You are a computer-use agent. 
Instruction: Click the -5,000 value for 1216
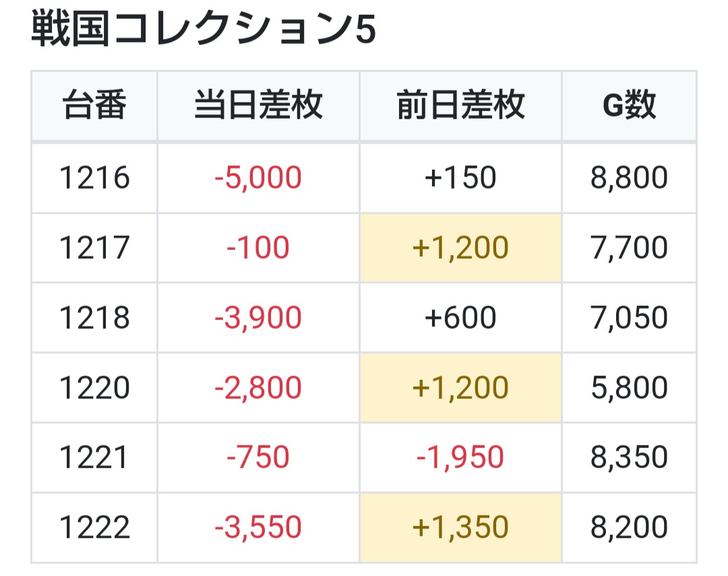[x=258, y=178]
